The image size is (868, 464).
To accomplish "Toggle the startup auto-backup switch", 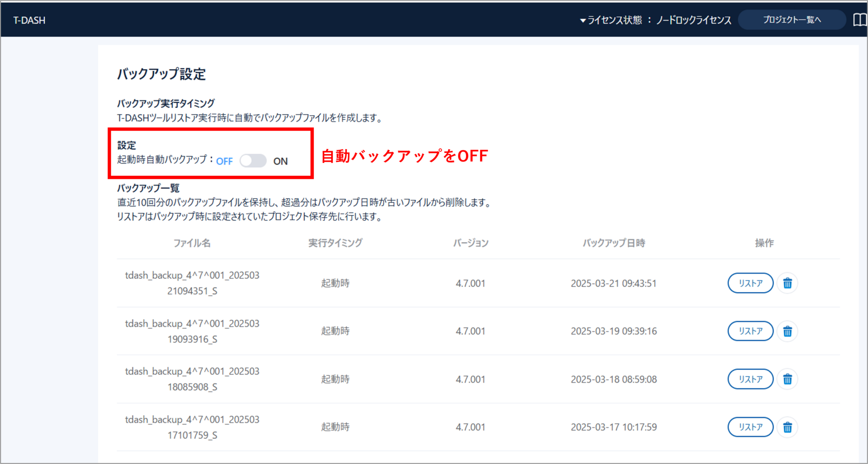I will [253, 161].
